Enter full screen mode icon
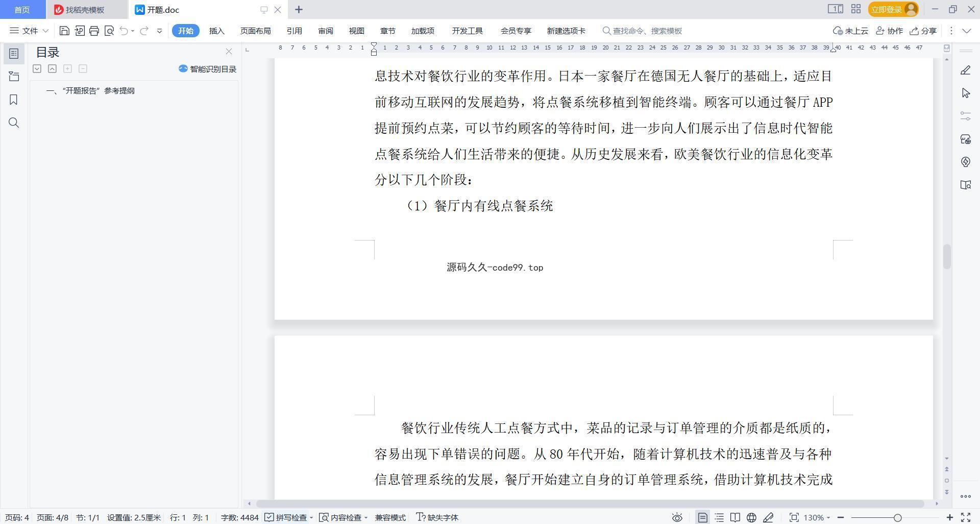 click(x=966, y=517)
